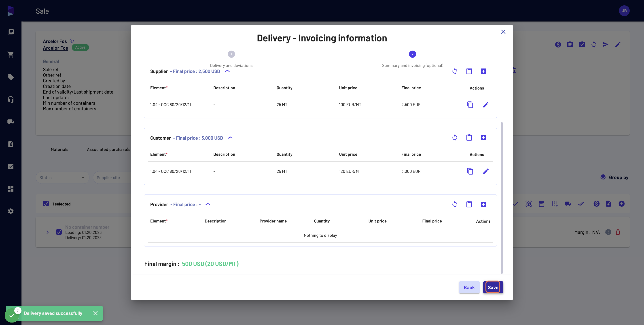644x325 pixels.
Task: Click the Back button
Action: pos(469,287)
